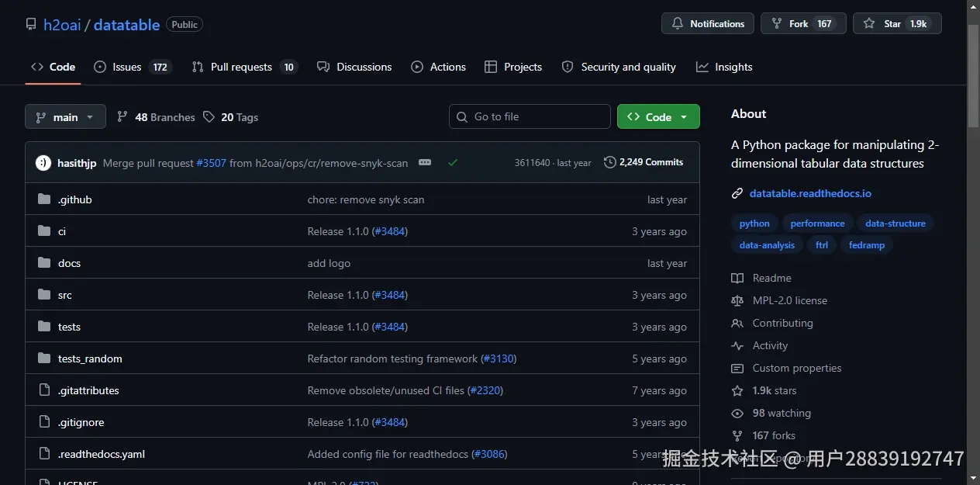Click the Notifications button
Screen dimensions: 980x485
(x=708, y=23)
